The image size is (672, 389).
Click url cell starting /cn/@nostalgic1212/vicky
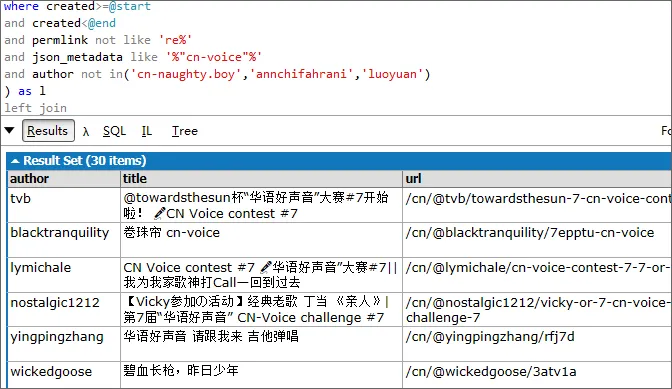click(537, 309)
